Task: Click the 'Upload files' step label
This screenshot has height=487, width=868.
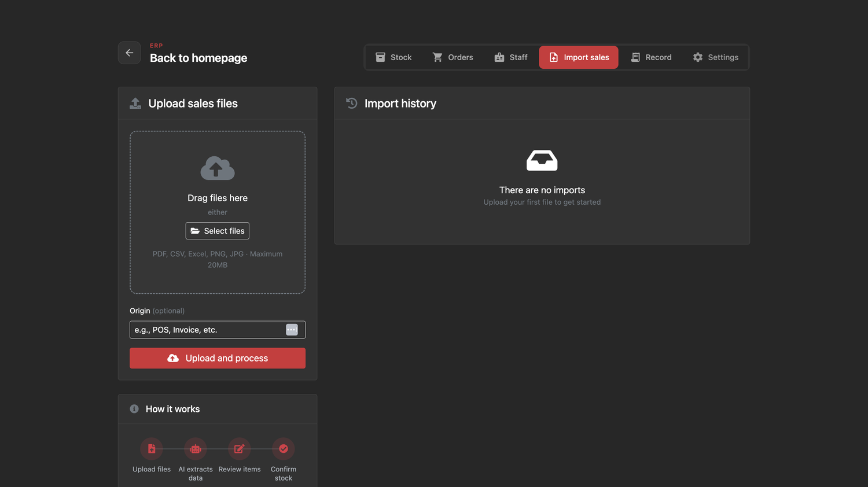Action: 152,469
